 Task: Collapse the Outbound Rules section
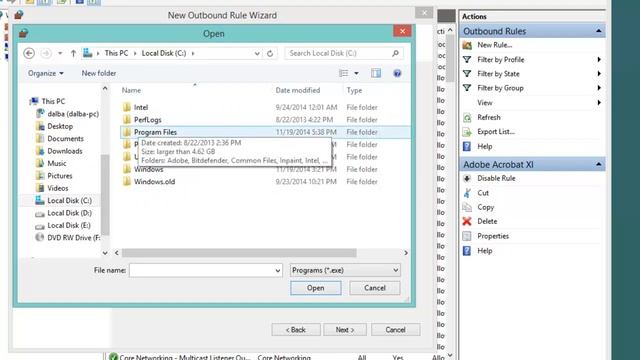598,31
